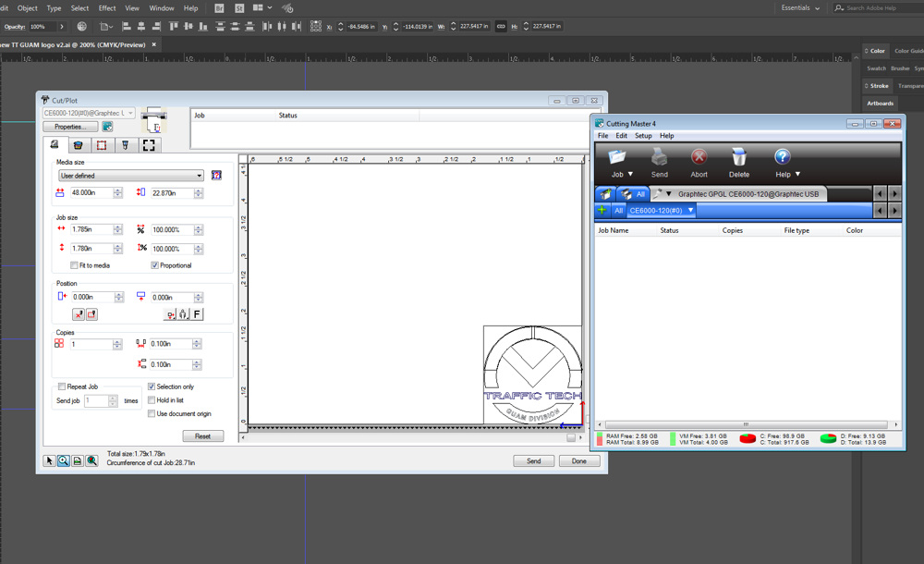Image resolution: width=924 pixels, height=564 pixels.
Task: Click Delete trash icon in Cutting Master
Action: (739, 157)
